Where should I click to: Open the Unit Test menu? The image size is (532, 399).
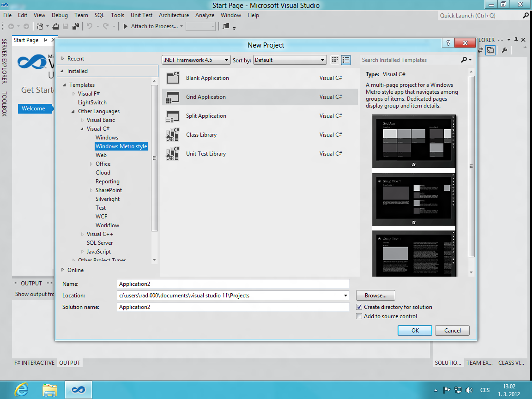[141, 15]
